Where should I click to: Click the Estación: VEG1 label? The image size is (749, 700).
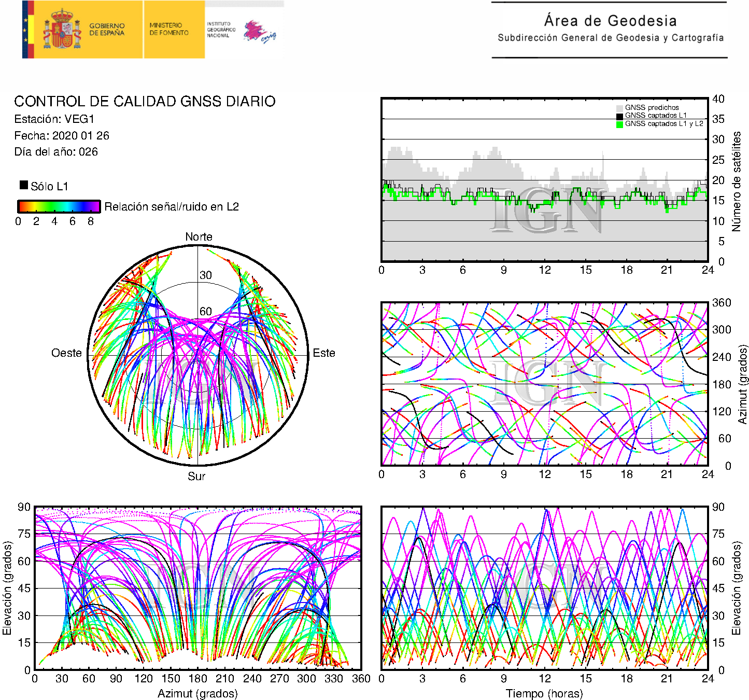pyautogui.click(x=54, y=119)
